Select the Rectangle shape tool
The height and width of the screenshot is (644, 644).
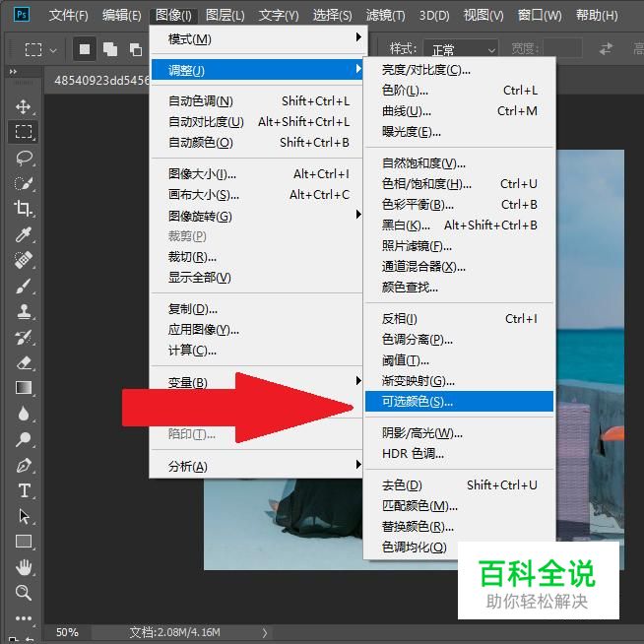(x=24, y=542)
